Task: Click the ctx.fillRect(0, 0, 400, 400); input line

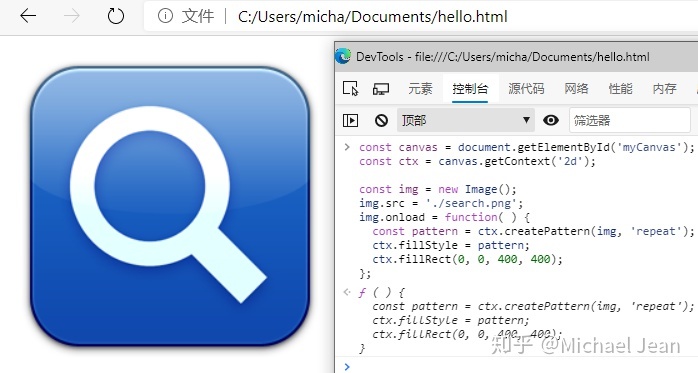Action: pos(467,259)
